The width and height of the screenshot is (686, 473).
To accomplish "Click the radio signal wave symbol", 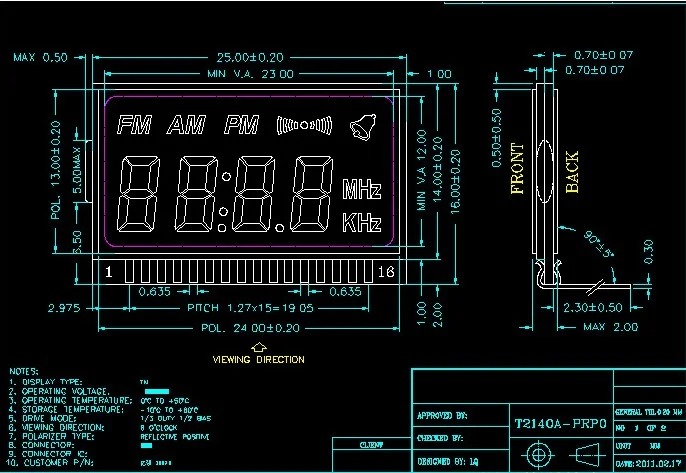I will 304,126.
